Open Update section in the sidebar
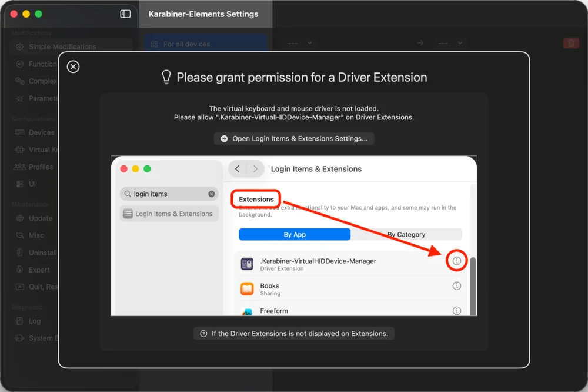This screenshot has width=588, height=392. 34,218
